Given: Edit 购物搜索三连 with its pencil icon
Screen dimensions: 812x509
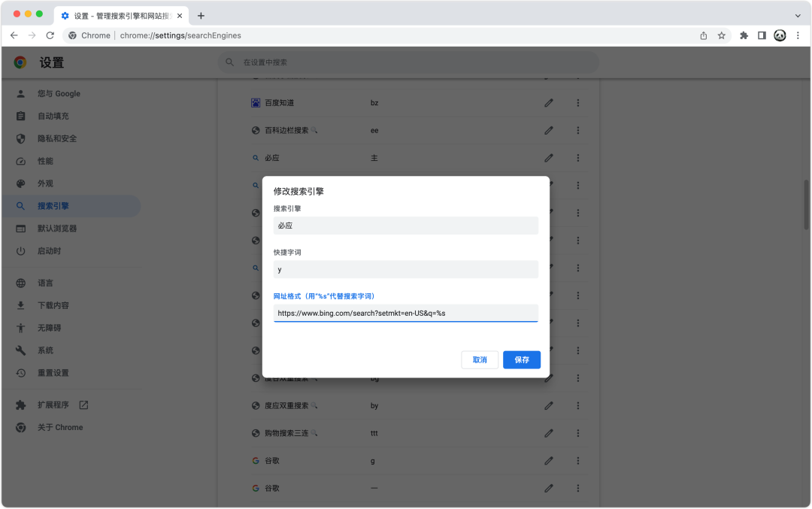Looking at the screenshot, I should tap(549, 433).
